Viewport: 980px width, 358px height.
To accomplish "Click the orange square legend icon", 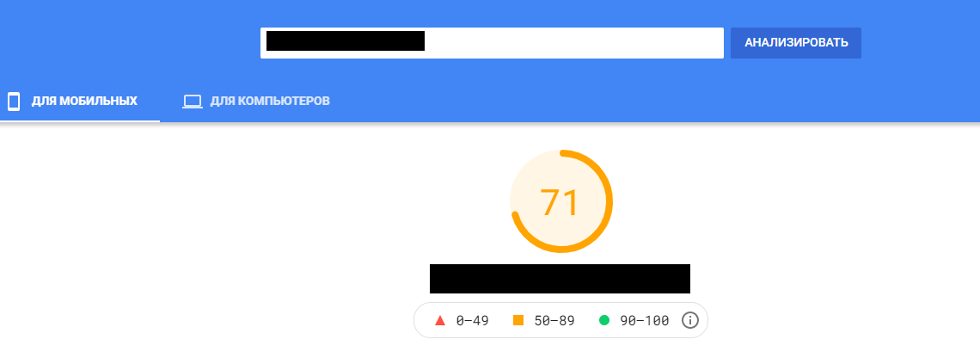I will click(518, 321).
